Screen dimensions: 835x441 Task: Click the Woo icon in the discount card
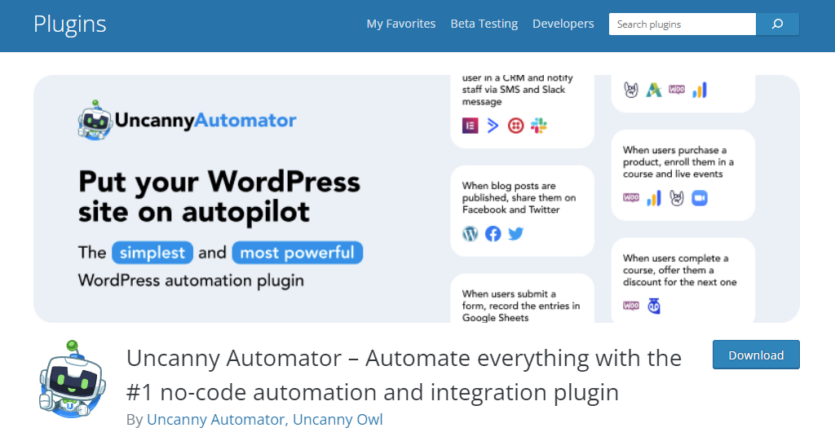pyautogui.click(x=631, y=306)
